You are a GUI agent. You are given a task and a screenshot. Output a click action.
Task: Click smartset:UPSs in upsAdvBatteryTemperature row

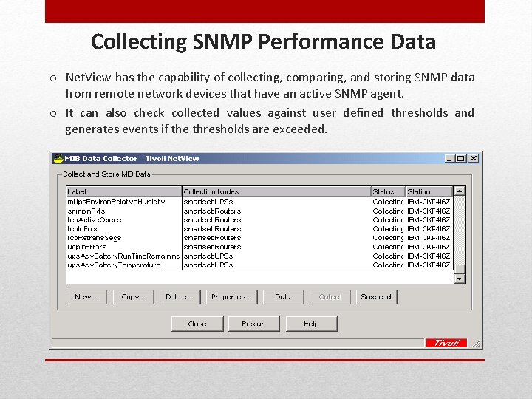point(208,265)
